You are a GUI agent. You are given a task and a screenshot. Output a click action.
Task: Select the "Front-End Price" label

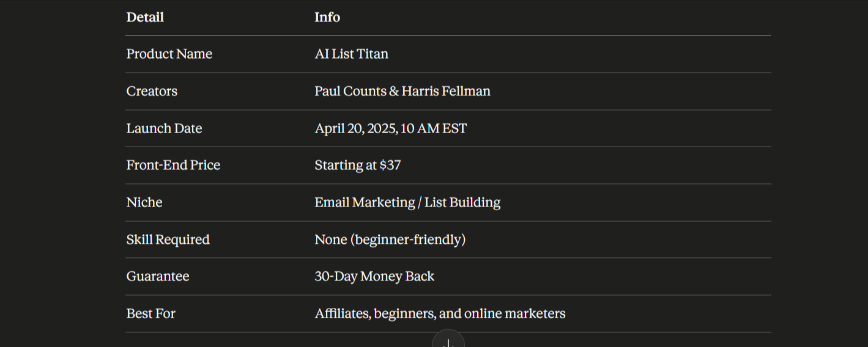pyautogui.click(x=173, y=165)
